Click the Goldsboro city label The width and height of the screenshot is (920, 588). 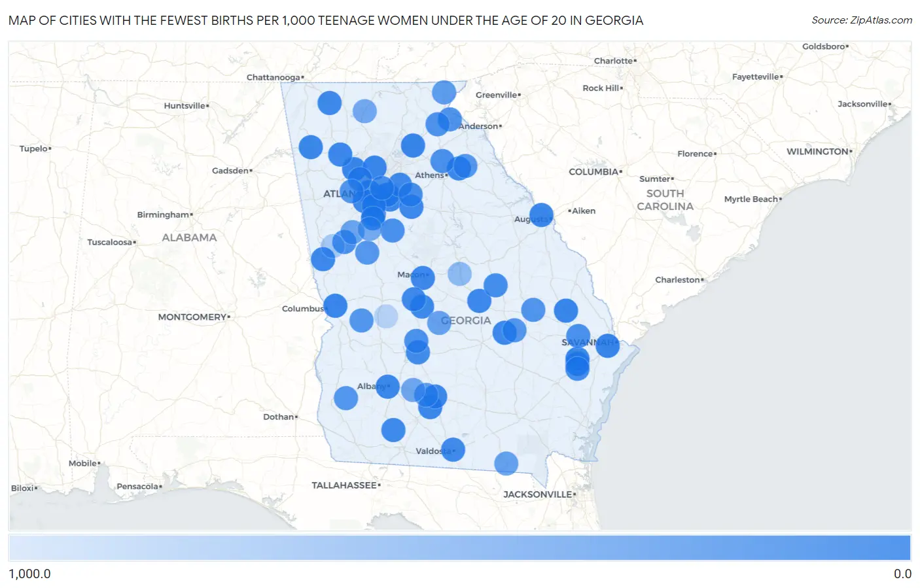coord(824,46)
